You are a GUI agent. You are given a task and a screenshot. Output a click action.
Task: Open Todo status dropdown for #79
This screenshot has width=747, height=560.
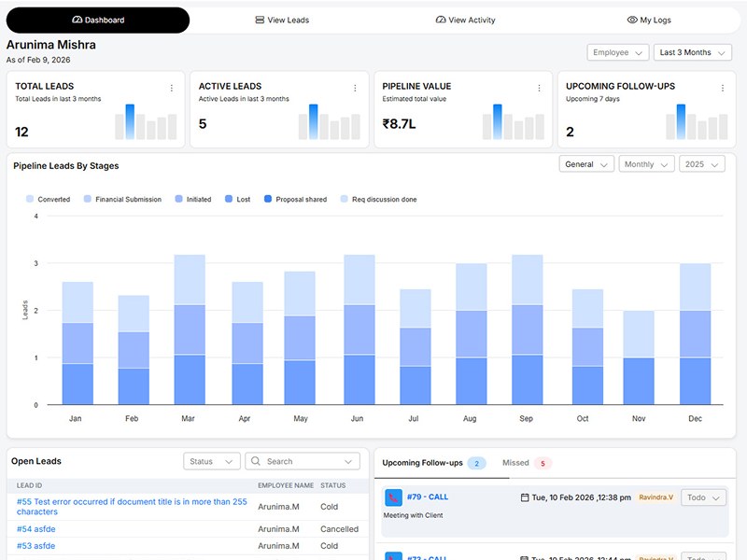(x=703, y=497)
